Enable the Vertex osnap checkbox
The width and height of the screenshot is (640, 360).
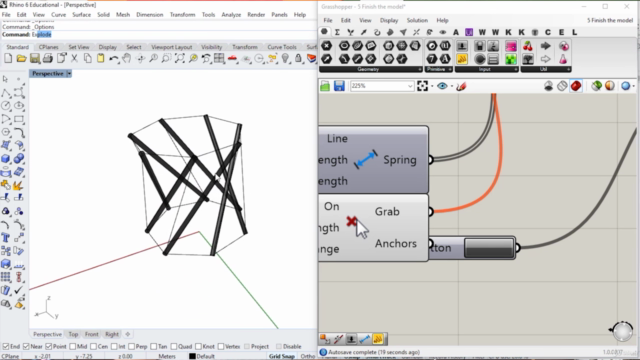(x=221, y=347)
